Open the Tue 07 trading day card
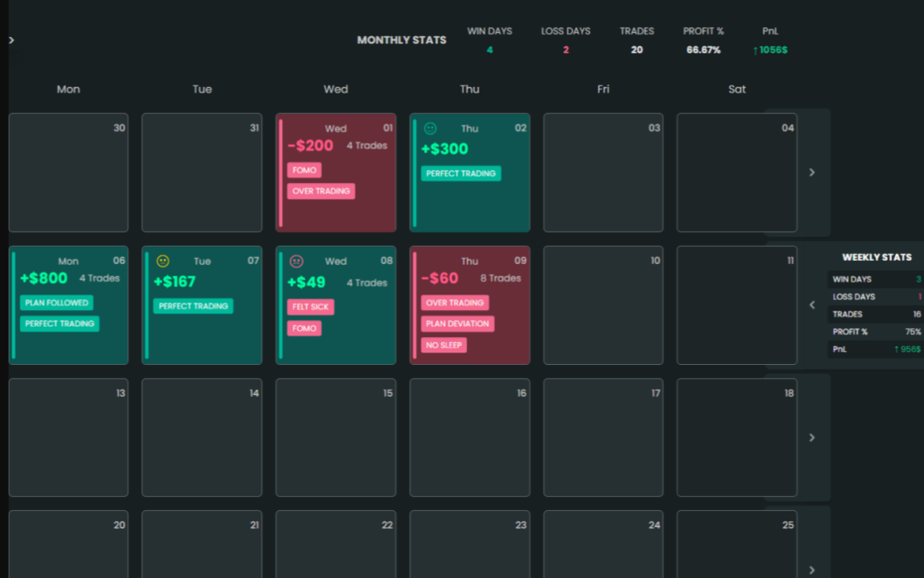 click(203, 305)
